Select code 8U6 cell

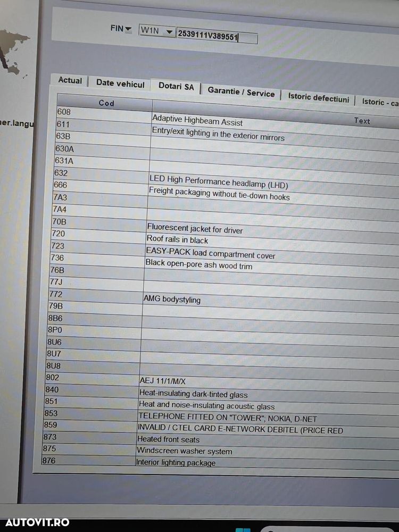[93, 343]
